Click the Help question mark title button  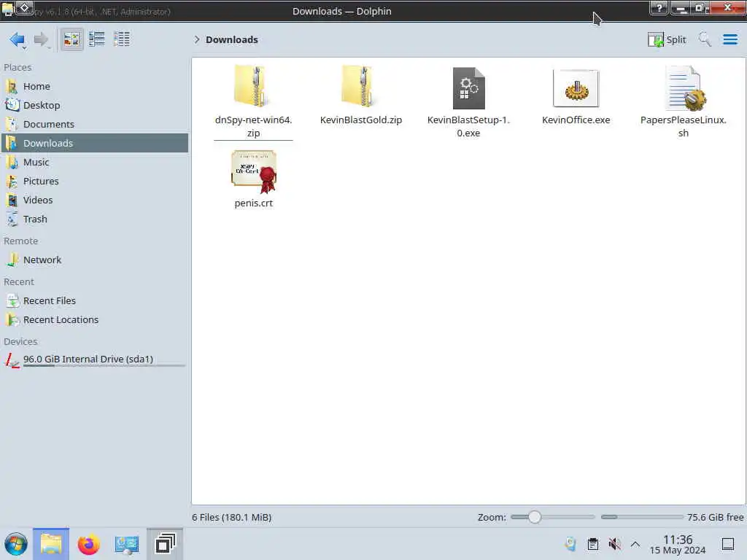point(659,8)
